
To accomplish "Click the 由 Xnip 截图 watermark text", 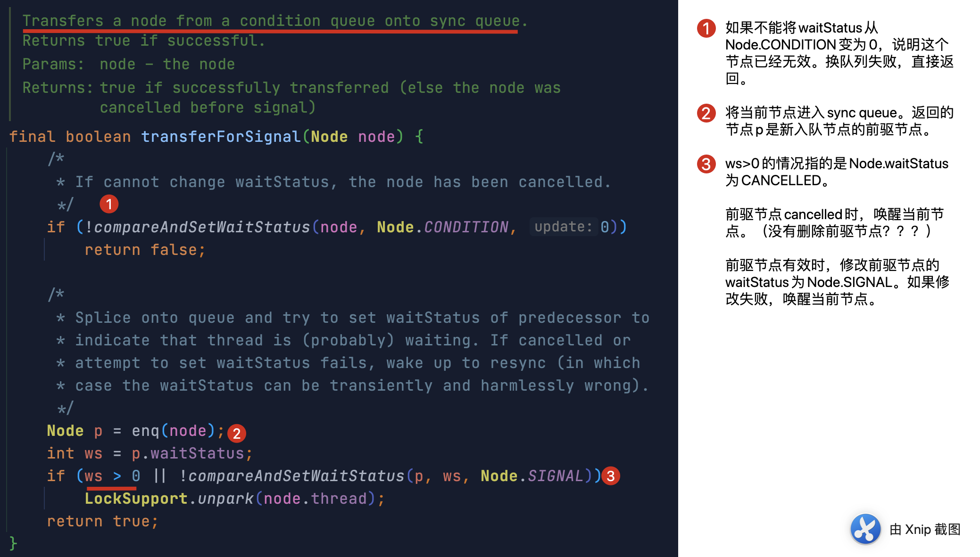I will coord(925,529).
